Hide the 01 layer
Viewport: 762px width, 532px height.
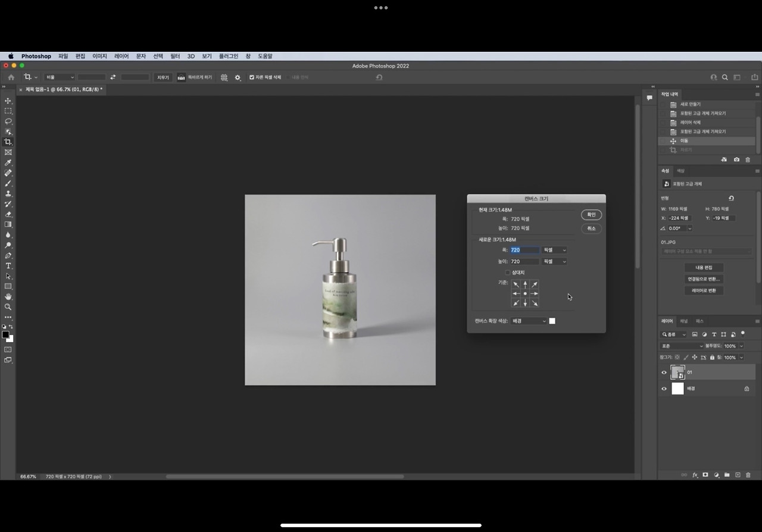click(664, 373)
